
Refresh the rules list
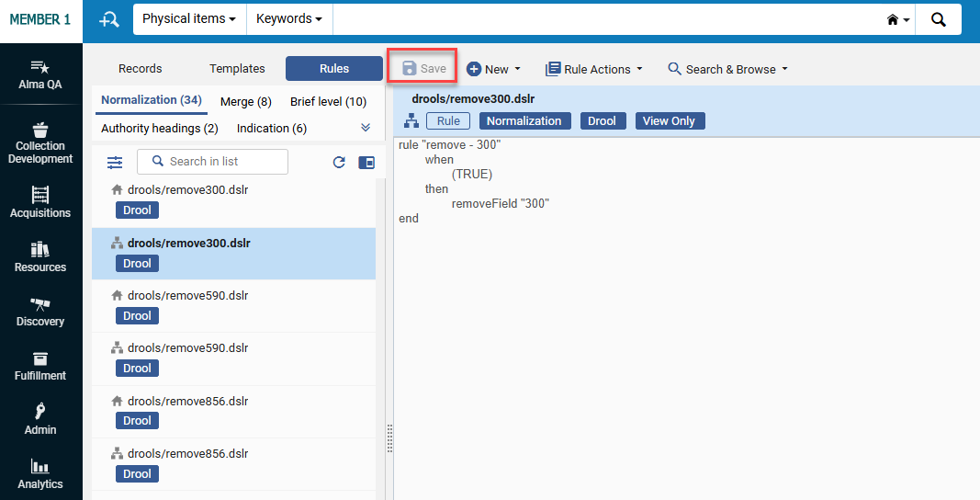tap(339, 163)
